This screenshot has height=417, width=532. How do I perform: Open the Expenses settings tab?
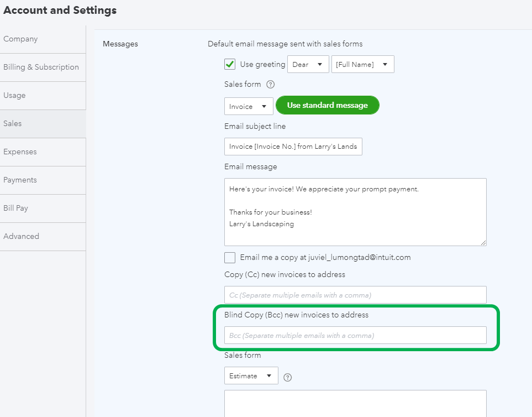tap(43, 152)
